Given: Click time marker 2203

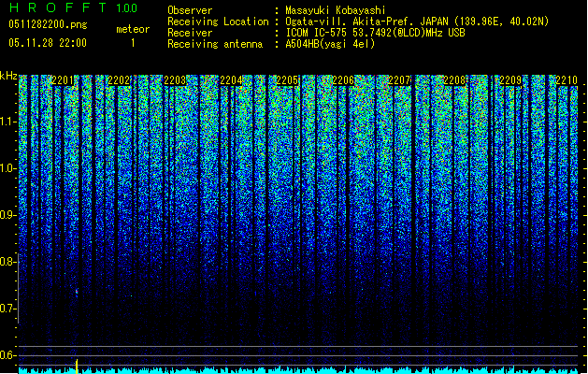Looking at the screenshot, I should click(175, 80).
